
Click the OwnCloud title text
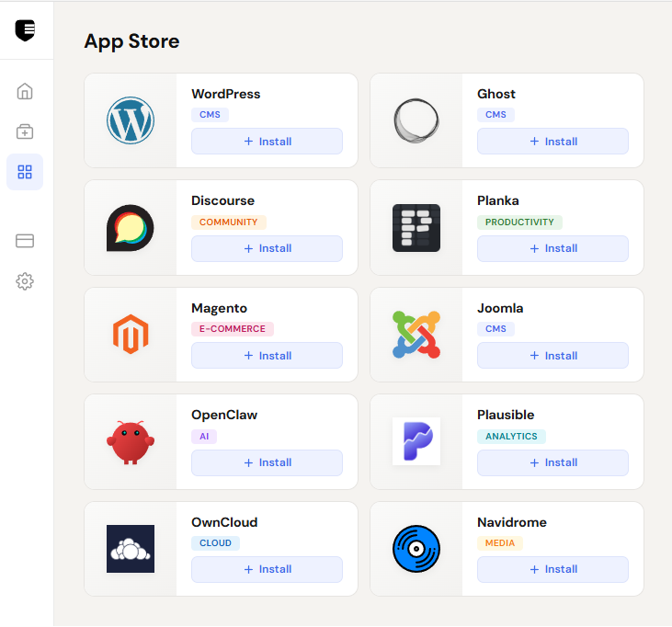pos(224,522)
